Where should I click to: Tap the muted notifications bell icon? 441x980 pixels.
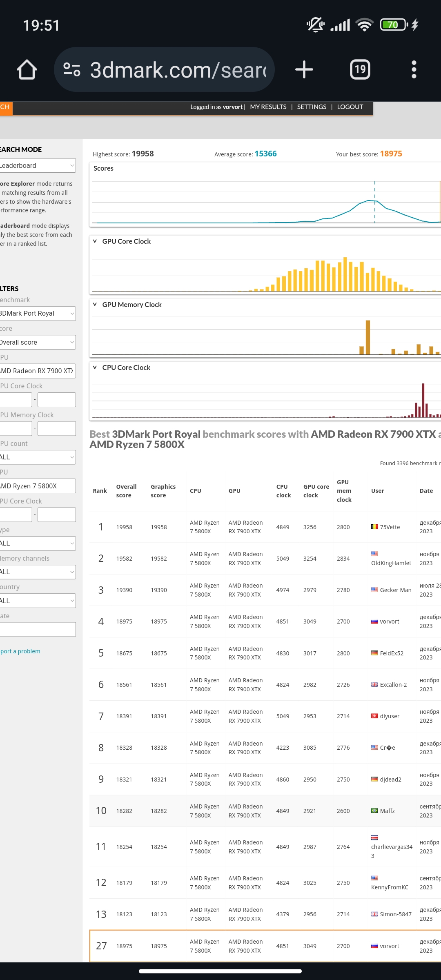[x=315, y=25]
